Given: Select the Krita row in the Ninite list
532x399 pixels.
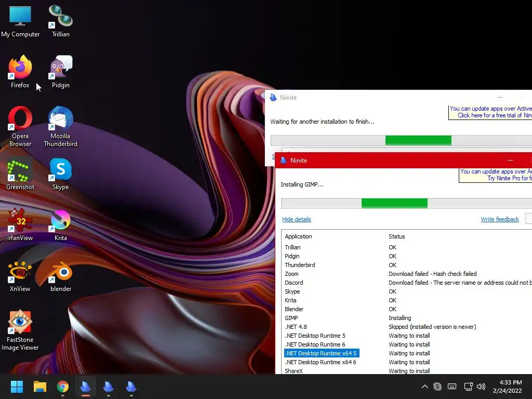Looking at the screenshot, I should point(406,300).
